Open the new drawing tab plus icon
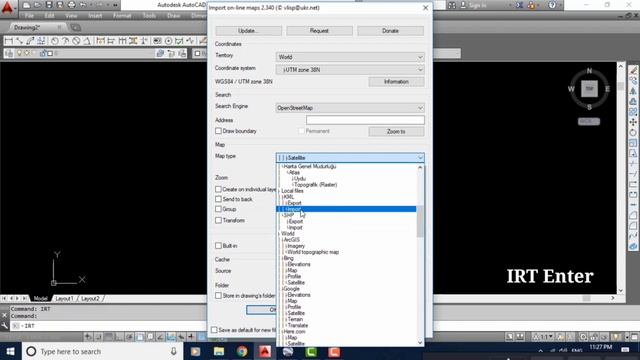The height and width of the screenshot is (360, 640). tap(76, 27)
